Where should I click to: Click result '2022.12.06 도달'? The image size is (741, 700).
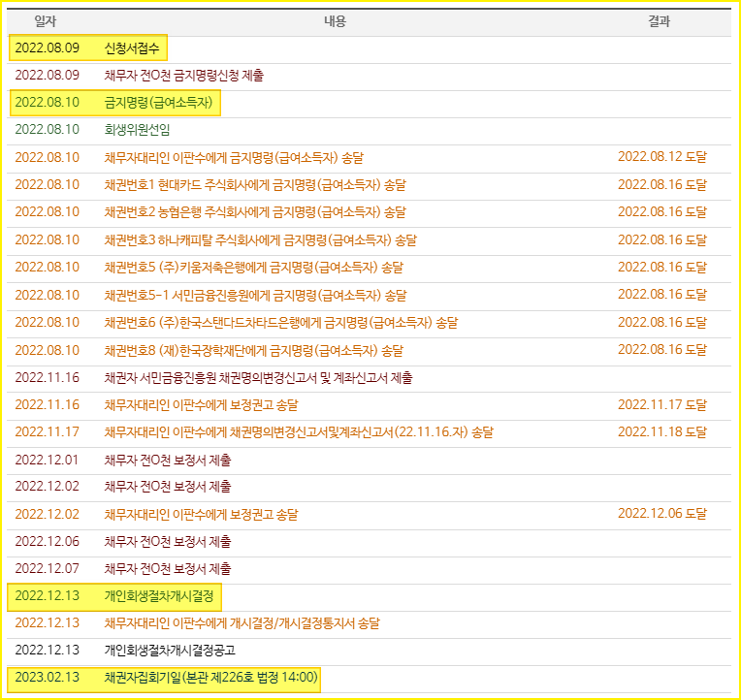click(x=662, y=514)
